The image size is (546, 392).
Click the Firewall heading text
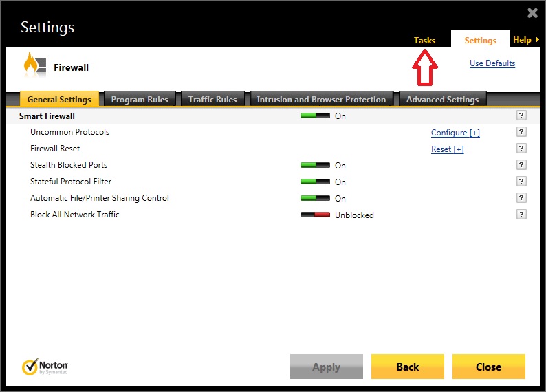coord(71,67)
